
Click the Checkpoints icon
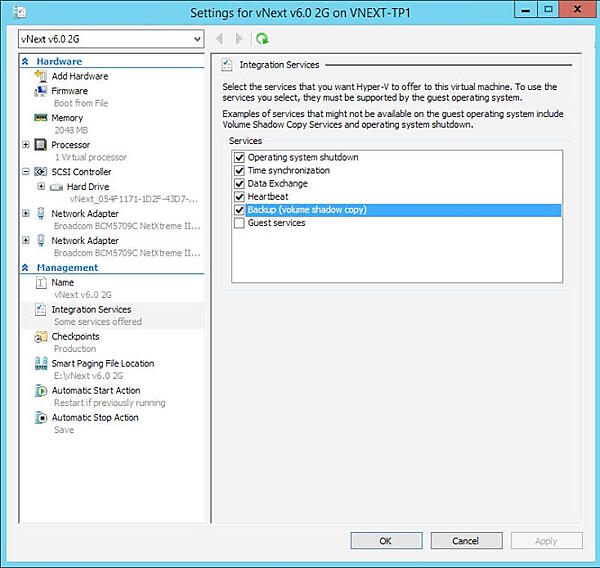(x=41, y=337)
